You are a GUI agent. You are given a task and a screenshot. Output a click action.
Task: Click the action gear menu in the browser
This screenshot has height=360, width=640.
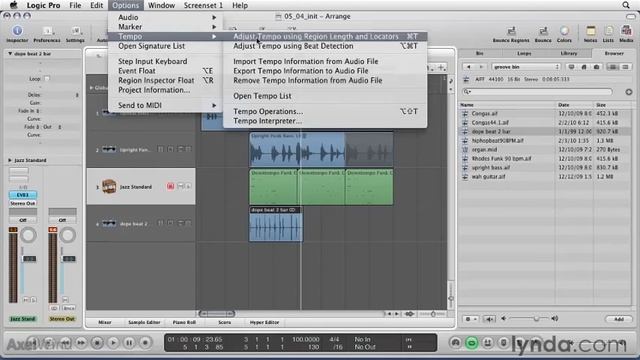[471, 319]
